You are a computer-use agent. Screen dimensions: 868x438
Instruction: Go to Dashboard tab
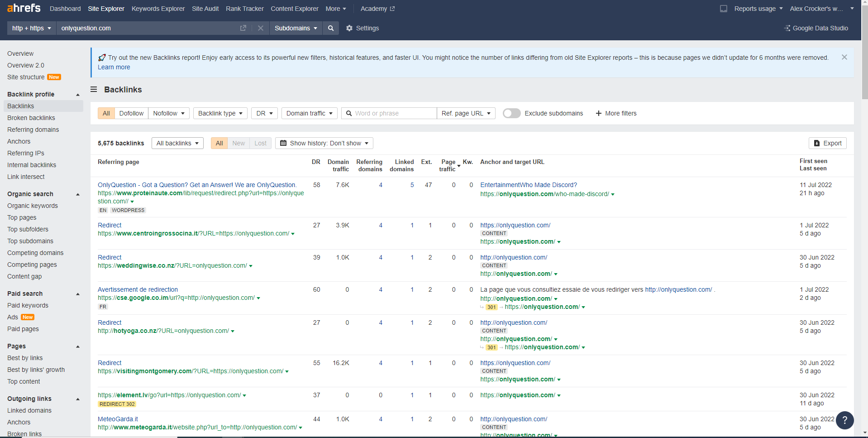click(x=65, y=9)
